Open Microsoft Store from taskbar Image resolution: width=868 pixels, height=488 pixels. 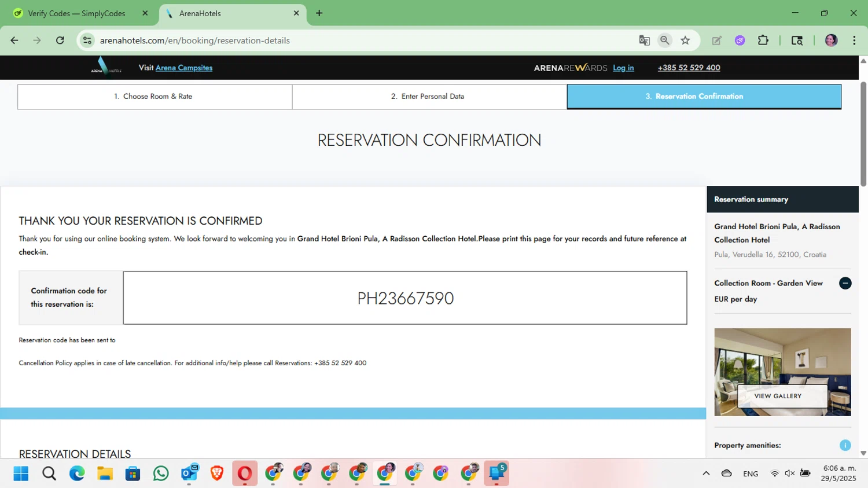tap(133, 474)
